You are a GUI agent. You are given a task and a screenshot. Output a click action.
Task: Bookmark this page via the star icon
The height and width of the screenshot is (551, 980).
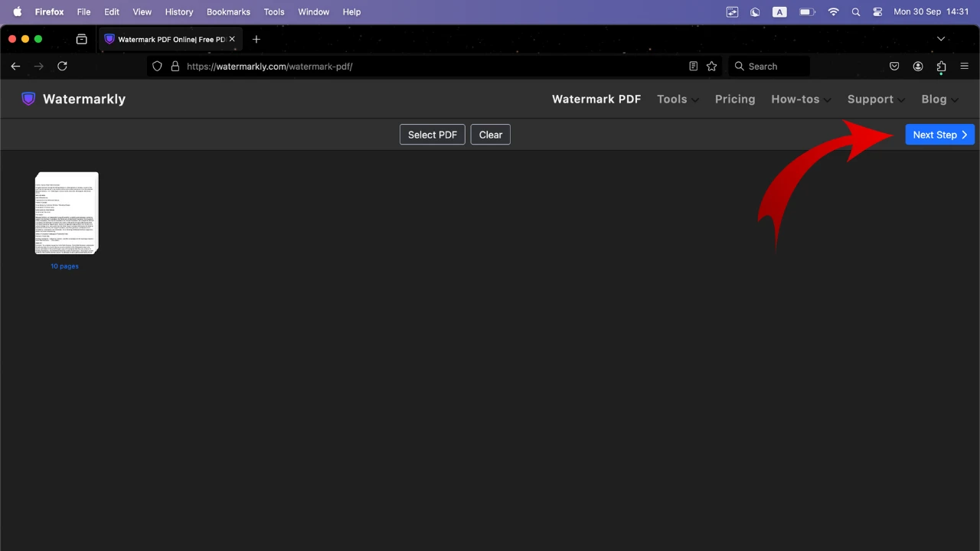click(x=711, y=66)
